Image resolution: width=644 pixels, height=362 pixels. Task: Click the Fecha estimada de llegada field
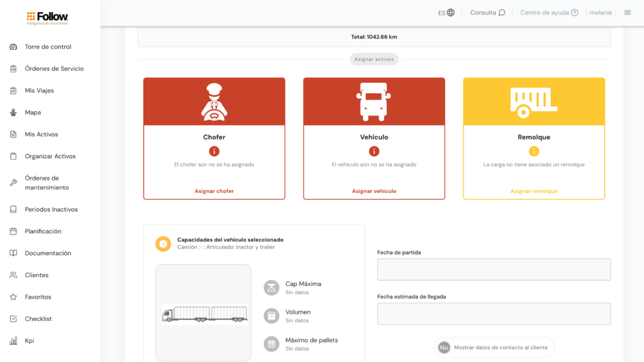click(x=494, y=314)
